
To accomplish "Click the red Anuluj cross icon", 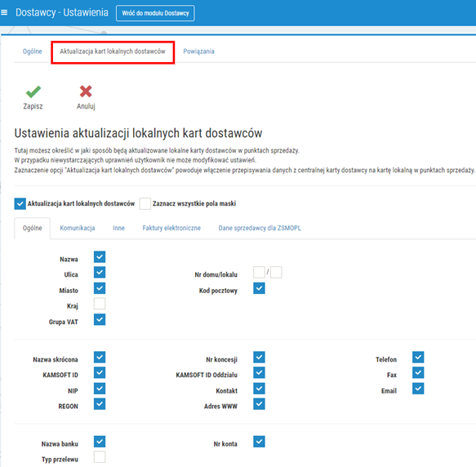I will (x=86, y=91).
